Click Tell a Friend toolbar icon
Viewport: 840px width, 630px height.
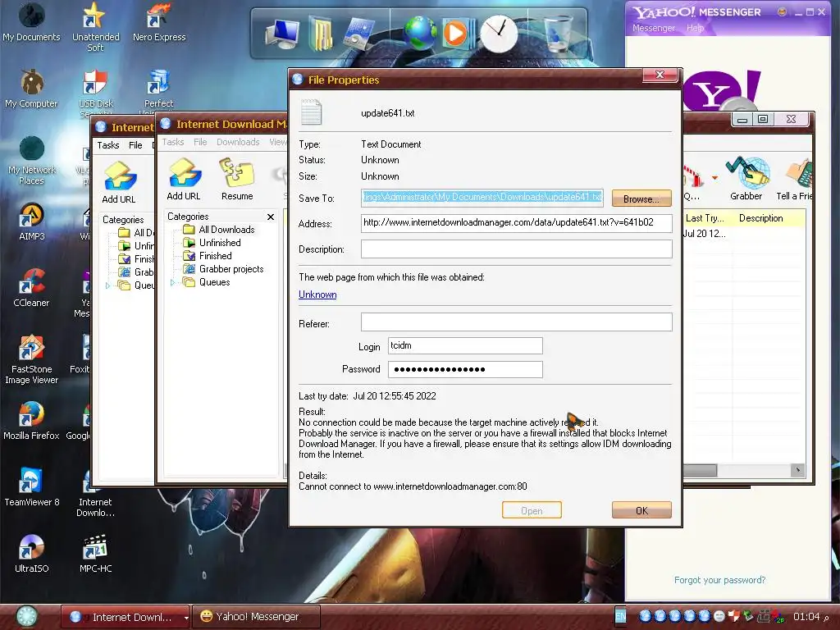point(795,178)
